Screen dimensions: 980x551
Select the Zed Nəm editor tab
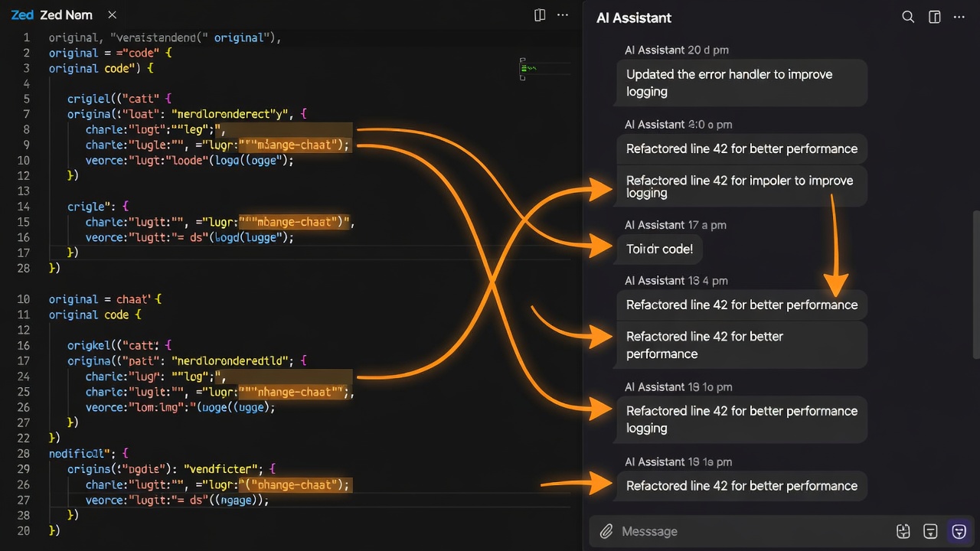(x=66, y=15)
